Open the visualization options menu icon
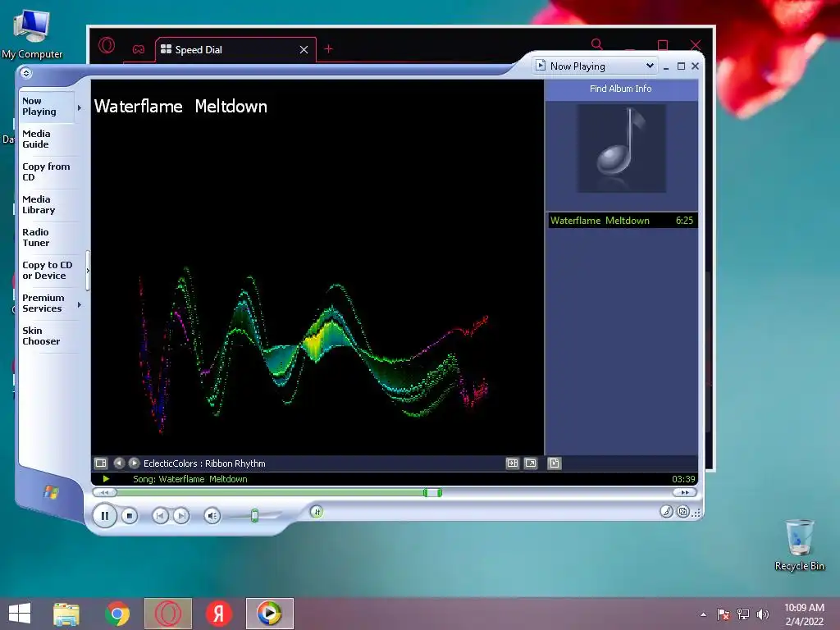Viewport: 840px width, 630px height. tap(101, 463)
